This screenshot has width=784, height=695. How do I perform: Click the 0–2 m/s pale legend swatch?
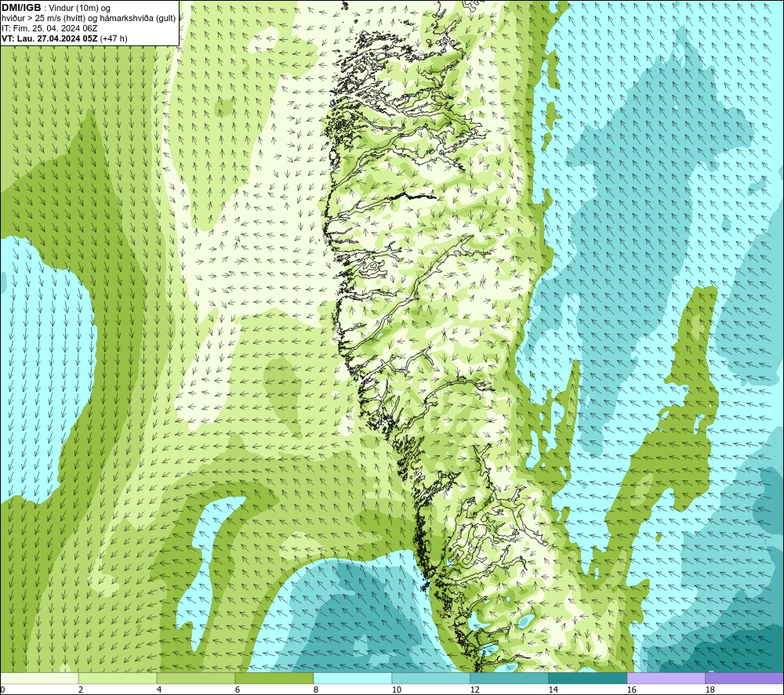coord(39,678)
